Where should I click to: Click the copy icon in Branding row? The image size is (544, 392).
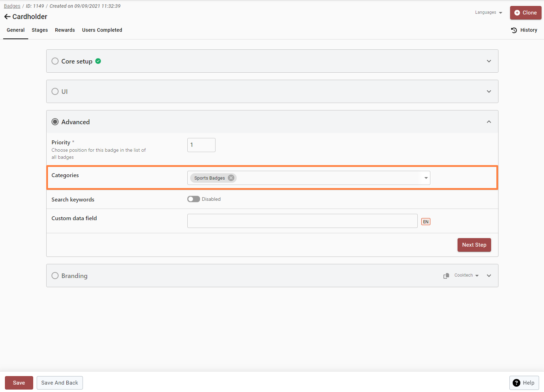446,276
